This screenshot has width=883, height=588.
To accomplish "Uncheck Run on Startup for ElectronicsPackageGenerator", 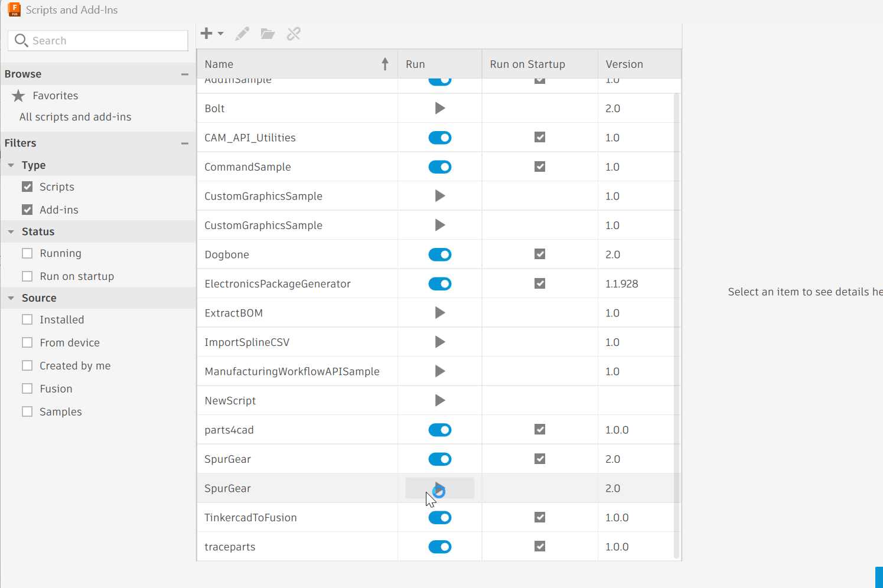I will coord(540,283).
